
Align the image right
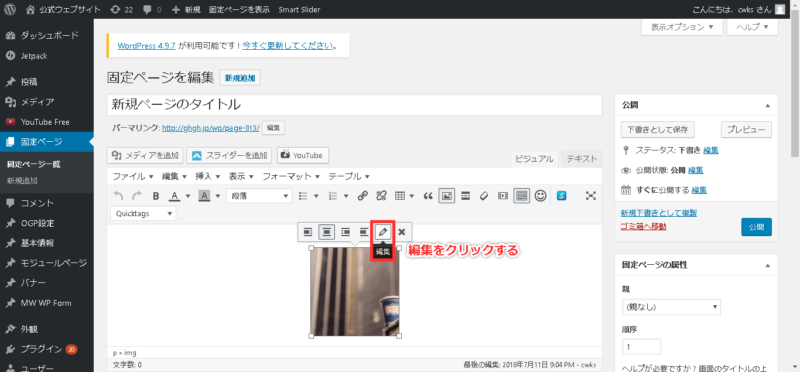(x=345, y=232)
